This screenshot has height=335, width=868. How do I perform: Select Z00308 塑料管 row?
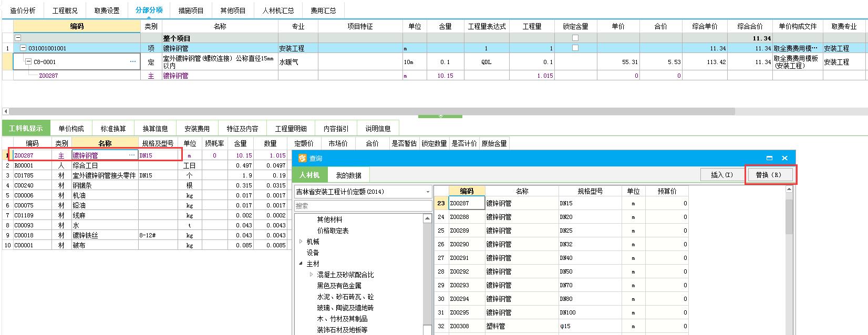(561, 326)
